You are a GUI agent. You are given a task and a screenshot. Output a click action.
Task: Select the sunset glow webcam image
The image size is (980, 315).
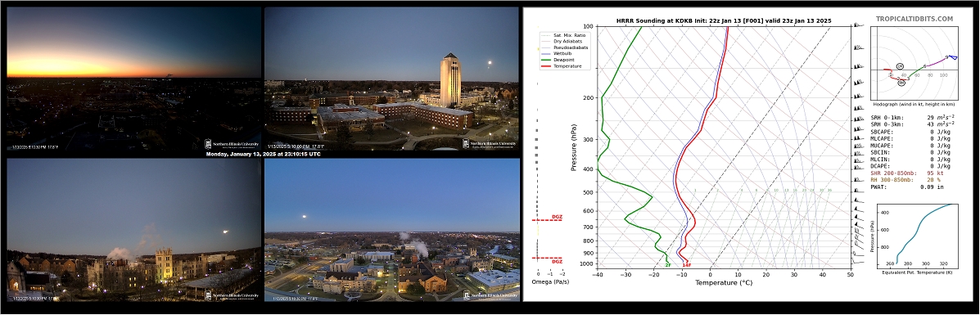133,79
